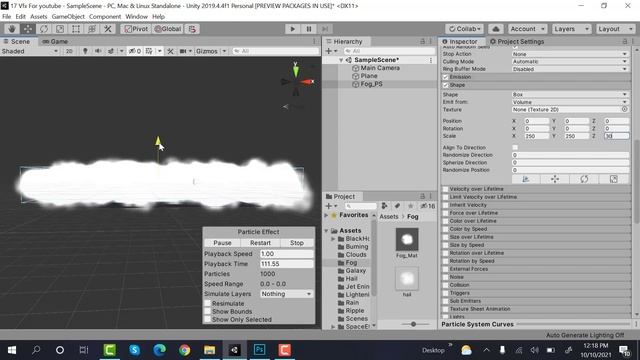Enable Velocity over Lifetime module
Screen dimensions: 640x360
coord(446,189)
